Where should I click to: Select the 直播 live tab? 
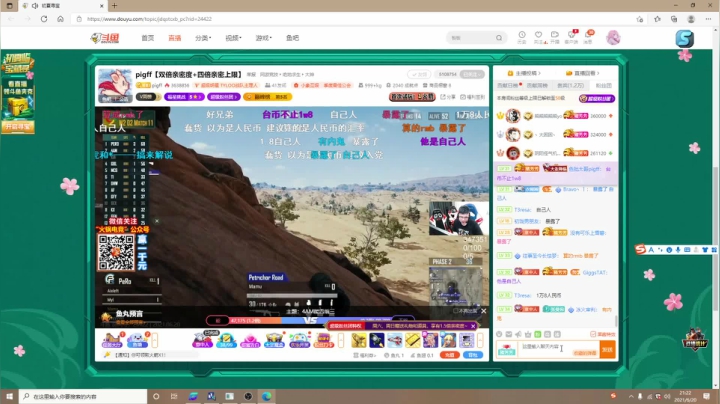(174, 38)
